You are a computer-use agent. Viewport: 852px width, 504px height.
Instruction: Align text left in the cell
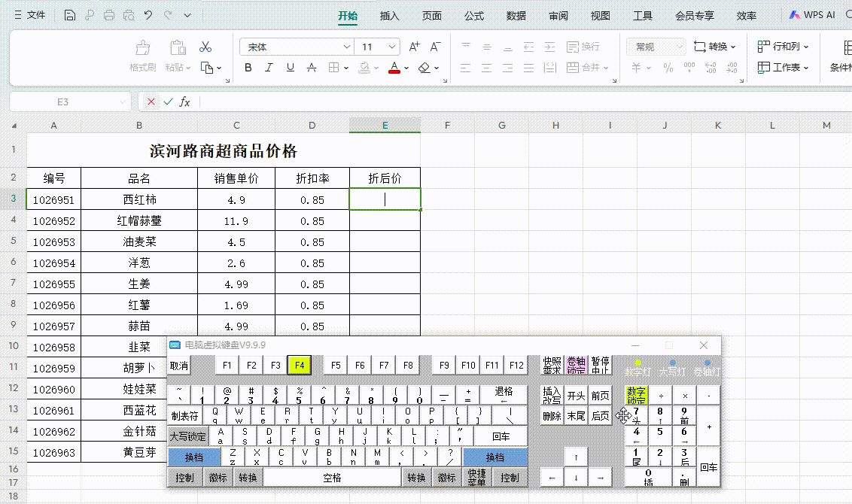tap(466, 68)
